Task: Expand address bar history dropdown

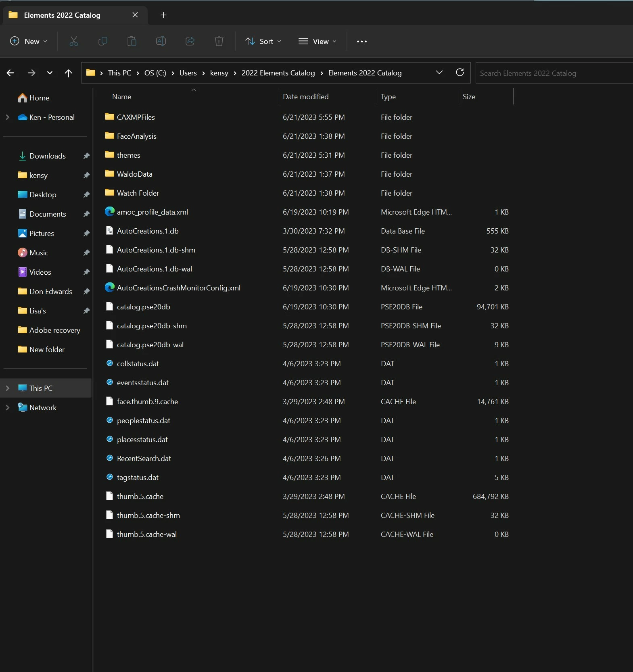Action: click(x=439, y=73)
